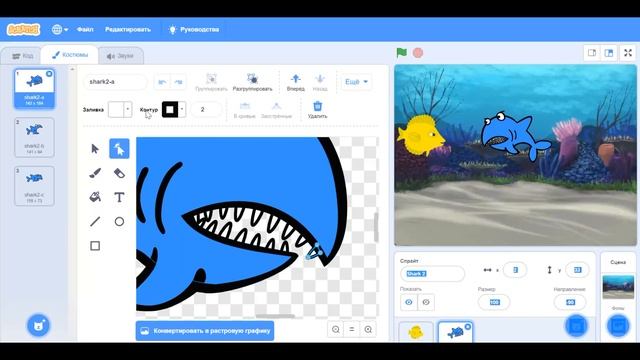Select the Rectangle tool
The height and width of the screenshot is (360, 640).
point(95,246)
